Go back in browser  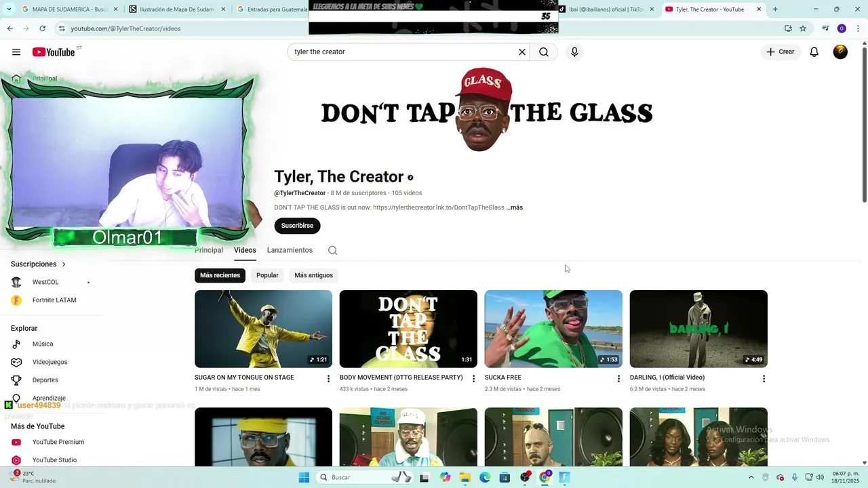click(x=10, y=28)
